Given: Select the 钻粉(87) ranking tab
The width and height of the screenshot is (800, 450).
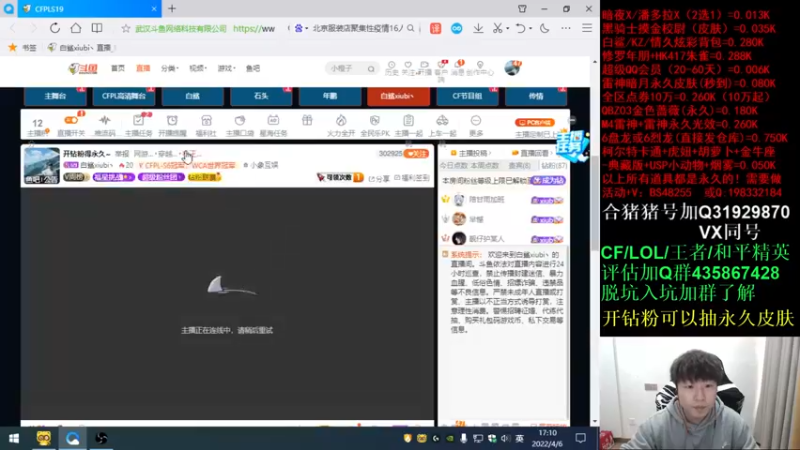Looking at the screenshot, I should (554, 166).
